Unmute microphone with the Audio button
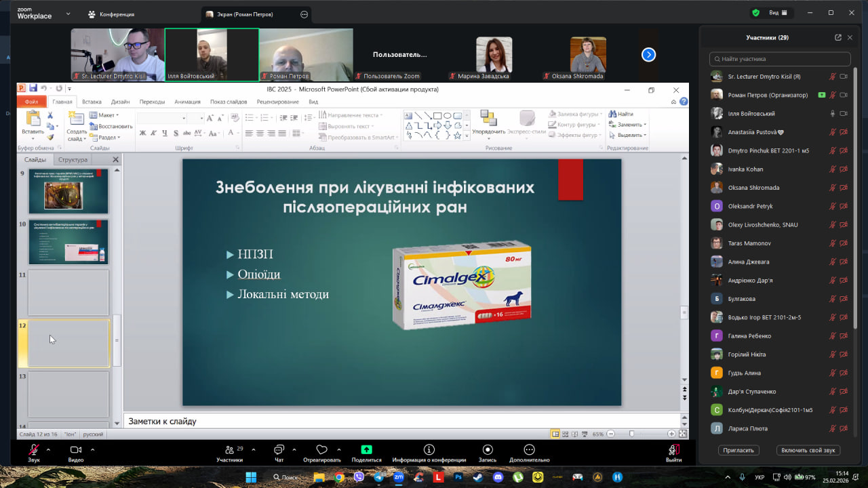The width and height of the screenshot is (868, 488). [33, 450]
